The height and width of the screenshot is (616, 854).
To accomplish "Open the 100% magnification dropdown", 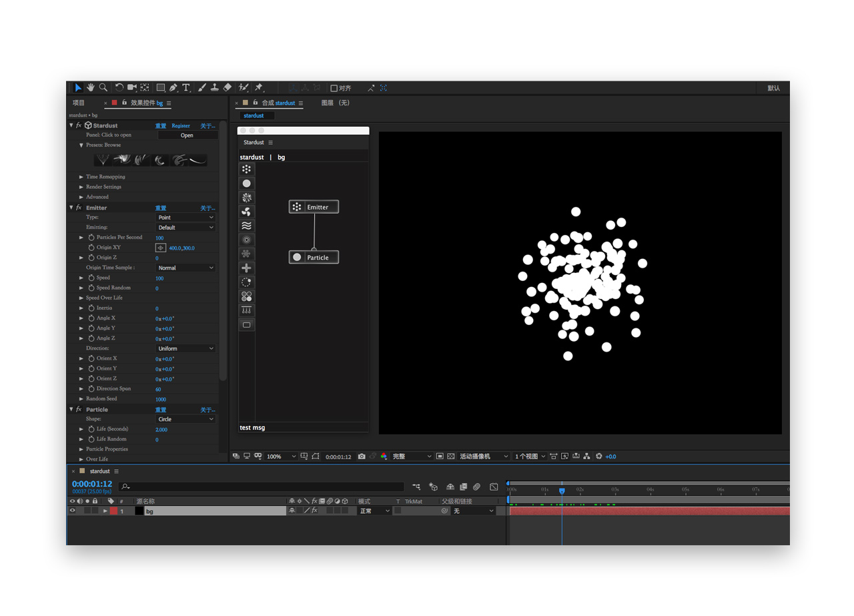I will tap(282, 456).
